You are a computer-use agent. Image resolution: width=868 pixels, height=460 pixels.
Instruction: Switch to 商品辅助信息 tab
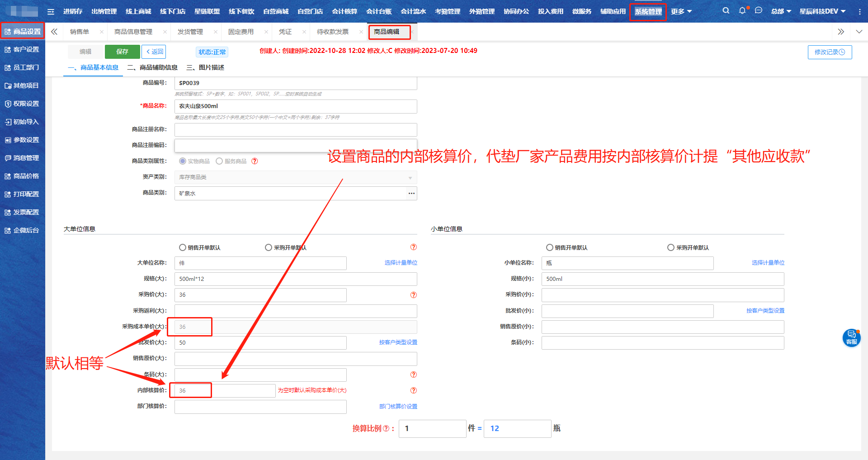tap(153, 68)
